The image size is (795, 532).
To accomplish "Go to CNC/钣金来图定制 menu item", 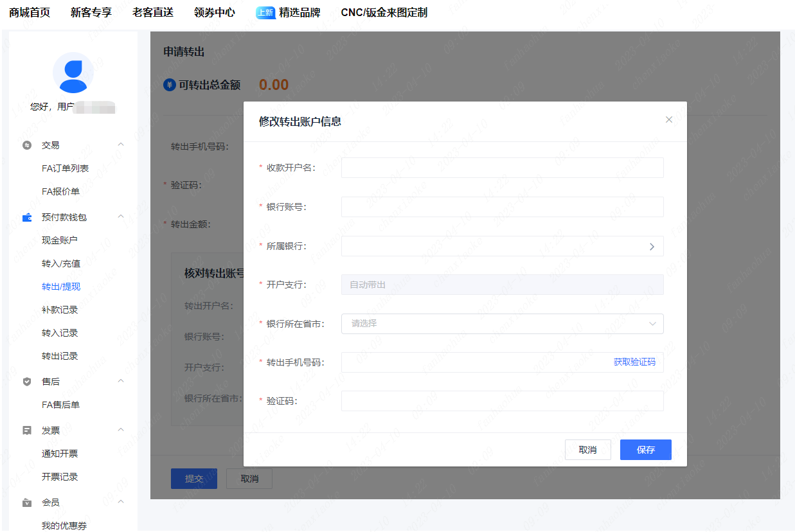I will click(384, 13).
